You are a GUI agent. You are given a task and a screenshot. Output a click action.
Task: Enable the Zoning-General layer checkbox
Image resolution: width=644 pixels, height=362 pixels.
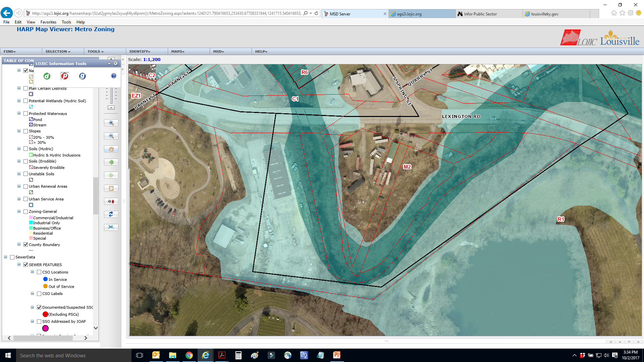[x=25, y=212]
